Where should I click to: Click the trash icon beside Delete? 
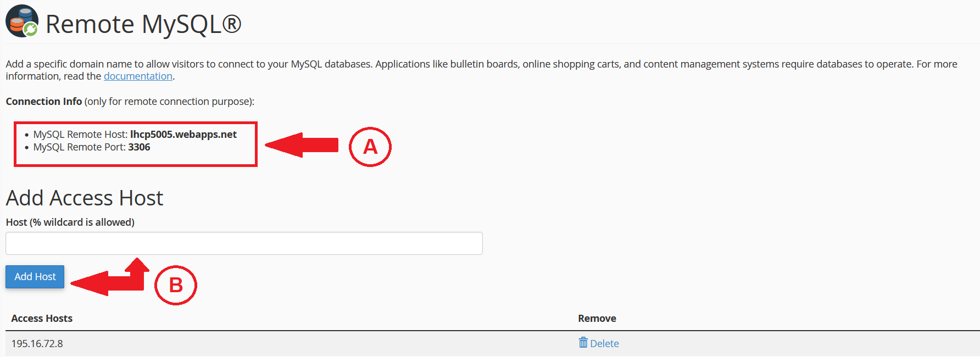pos(583,343)
